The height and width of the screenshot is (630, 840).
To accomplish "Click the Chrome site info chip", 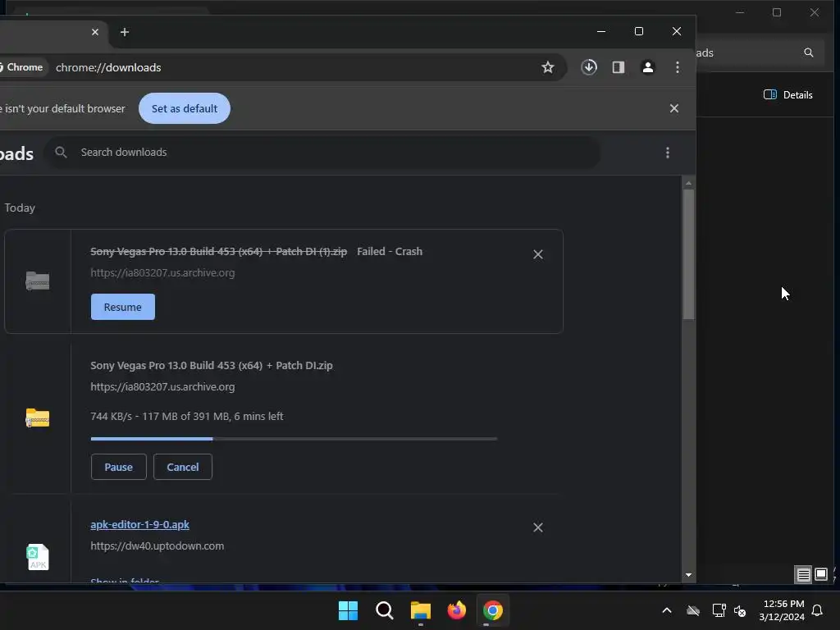I will point(22,67).
